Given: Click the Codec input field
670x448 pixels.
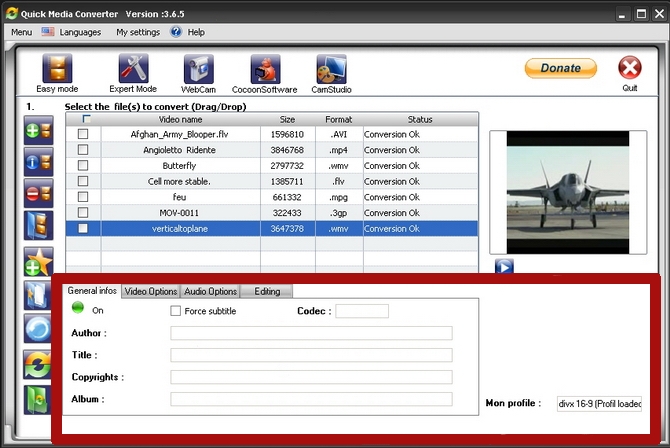Looking at the screenshot, I should [x=362, y=311].
